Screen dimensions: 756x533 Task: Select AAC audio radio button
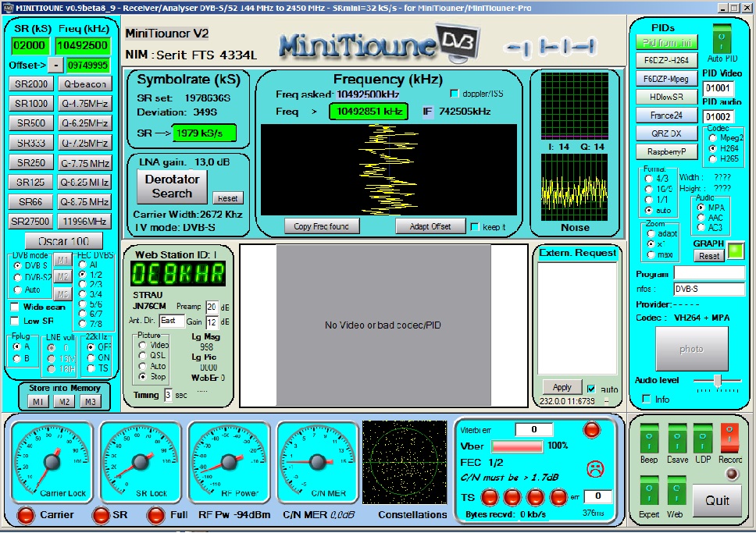(x=701, y=218)
